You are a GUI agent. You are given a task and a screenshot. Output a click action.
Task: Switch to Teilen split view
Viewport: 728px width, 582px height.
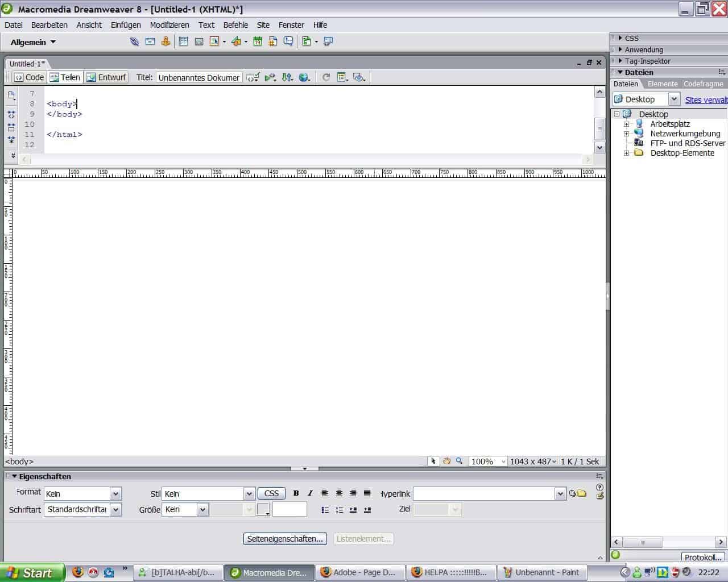(65, 77)
